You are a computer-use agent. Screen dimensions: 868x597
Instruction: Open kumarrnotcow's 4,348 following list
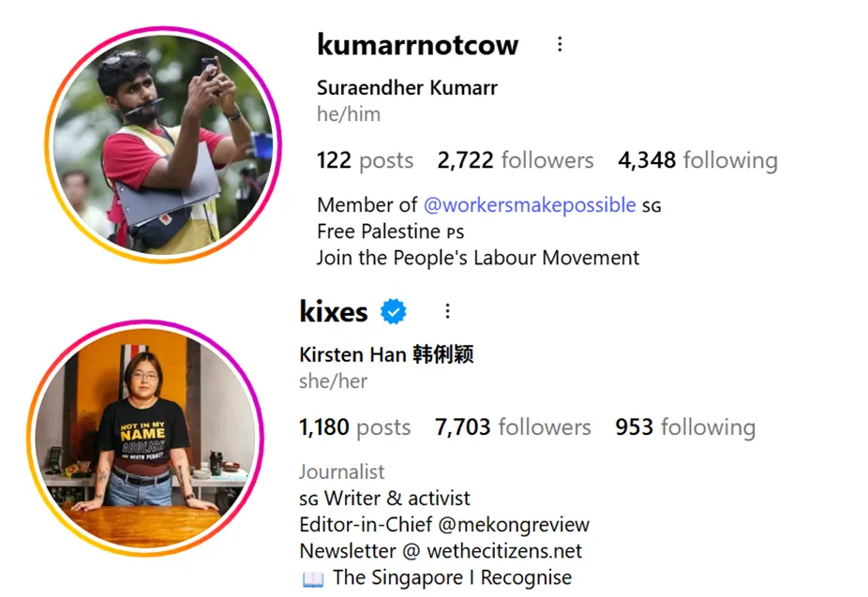click(x=698, y=160)
